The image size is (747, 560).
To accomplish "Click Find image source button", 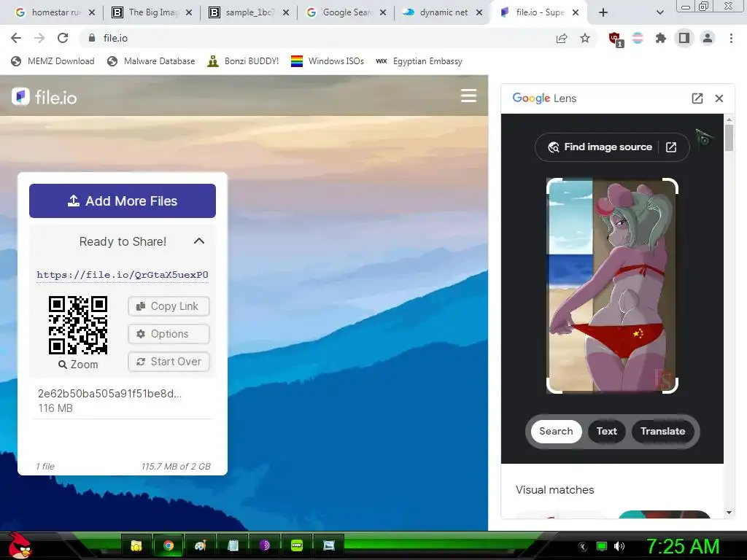I will (612, 147).
